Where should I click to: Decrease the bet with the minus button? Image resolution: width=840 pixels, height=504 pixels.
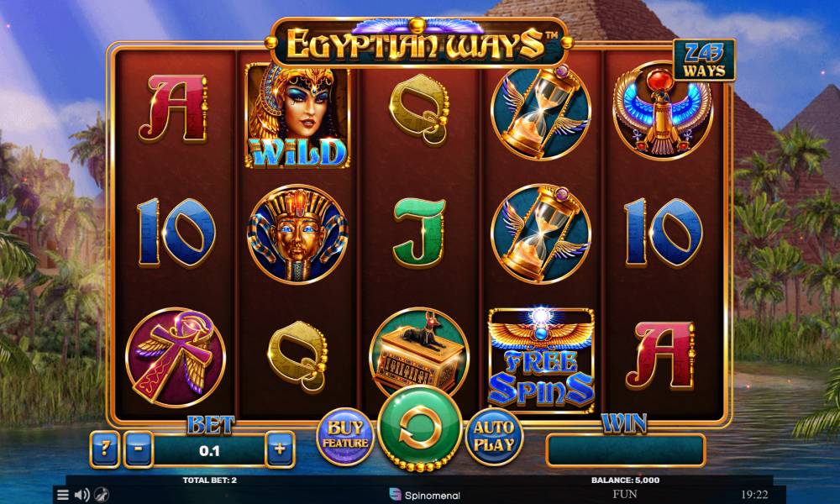139,449
